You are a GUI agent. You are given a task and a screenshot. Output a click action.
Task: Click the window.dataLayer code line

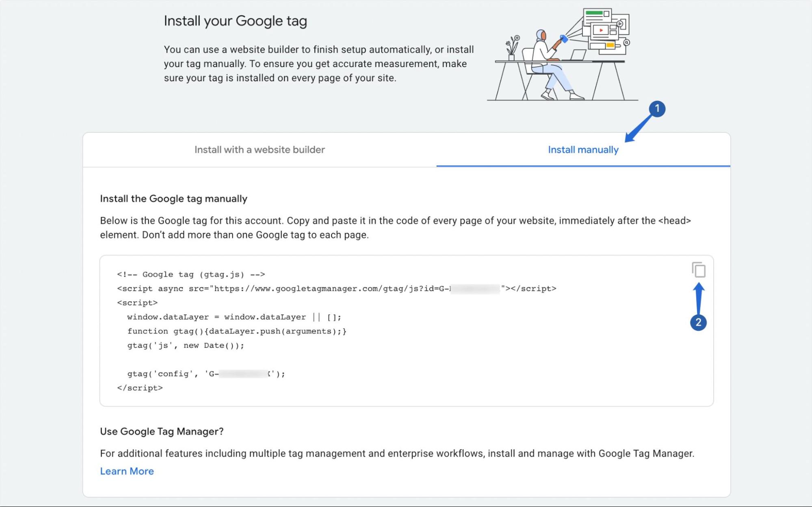[234, 317]
